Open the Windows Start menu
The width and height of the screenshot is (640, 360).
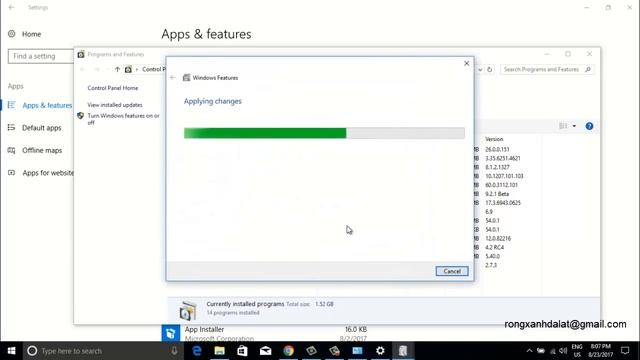(11, 351)
